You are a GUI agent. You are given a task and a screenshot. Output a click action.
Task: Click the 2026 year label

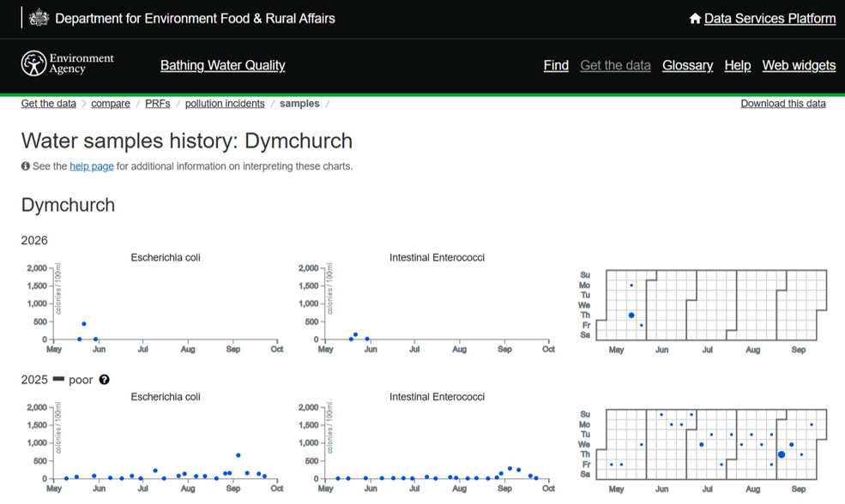[x=34, y=240]
